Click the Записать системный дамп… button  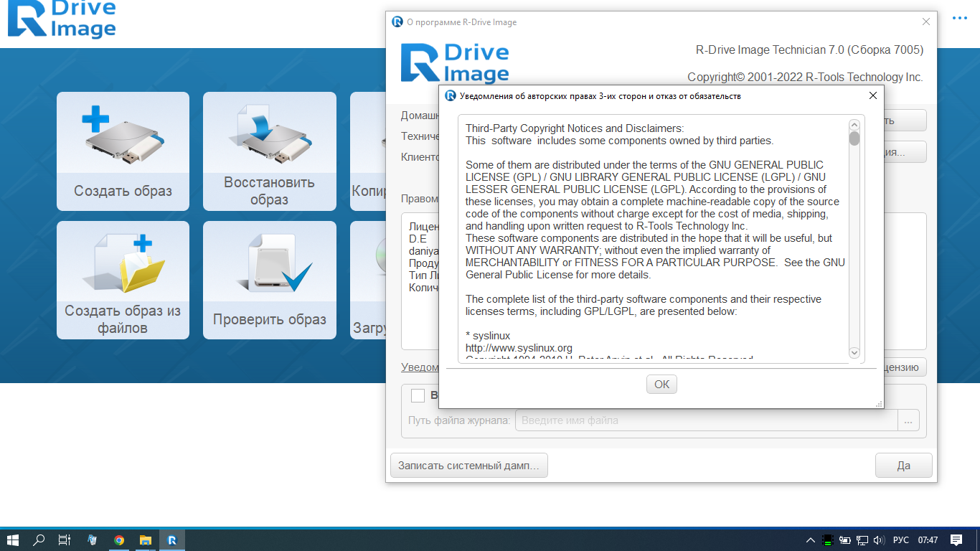tap(469, 466)
